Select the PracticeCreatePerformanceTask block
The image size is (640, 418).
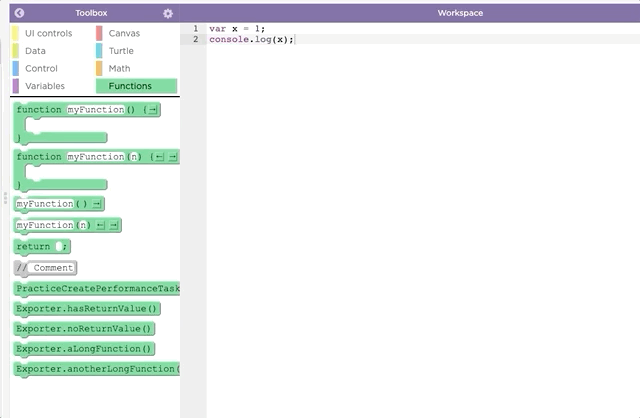point(97,289)
